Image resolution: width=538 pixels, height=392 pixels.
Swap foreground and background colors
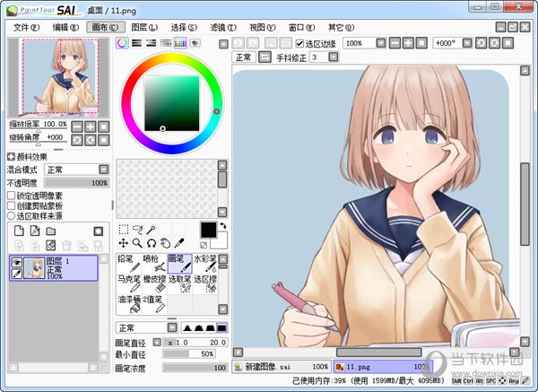[223, 226]
